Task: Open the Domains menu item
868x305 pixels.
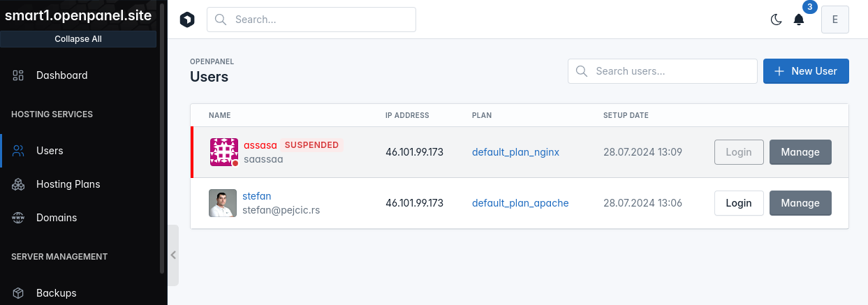Action: click(x=57, y=218)
